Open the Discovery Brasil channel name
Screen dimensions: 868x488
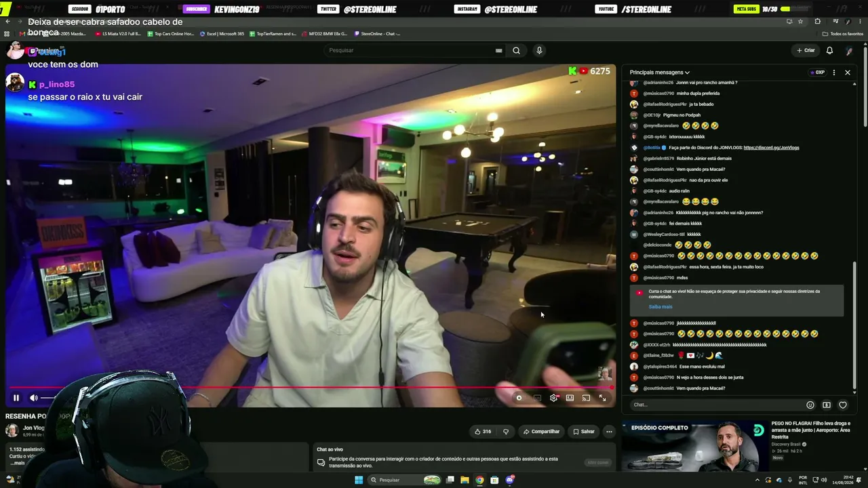point(786,444)
